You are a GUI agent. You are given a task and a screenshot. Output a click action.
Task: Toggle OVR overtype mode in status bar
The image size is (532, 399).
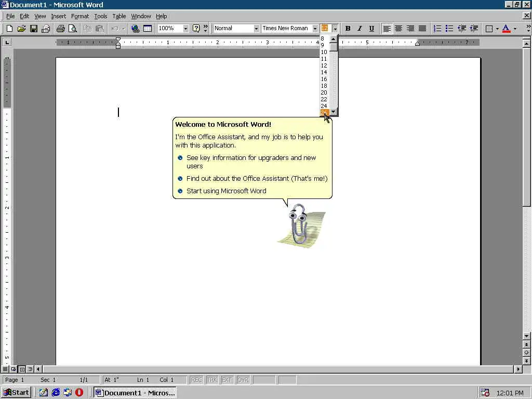[x=243, y=380]
